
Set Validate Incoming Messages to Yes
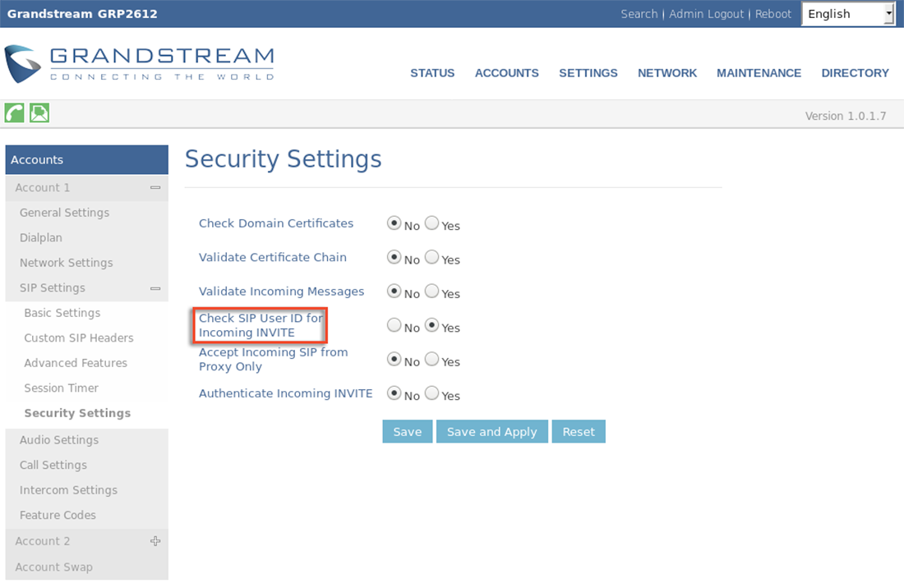point(431,291)
